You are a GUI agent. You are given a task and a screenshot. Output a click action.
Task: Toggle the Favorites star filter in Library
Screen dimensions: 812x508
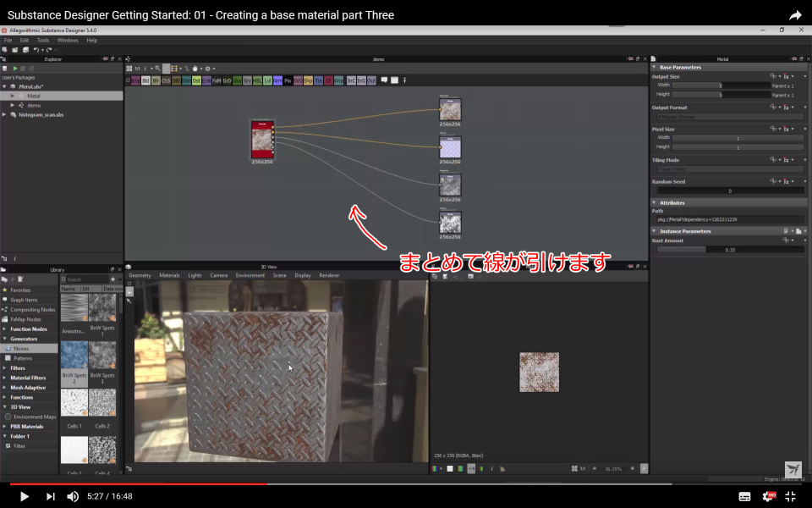[x=112, y=279]
